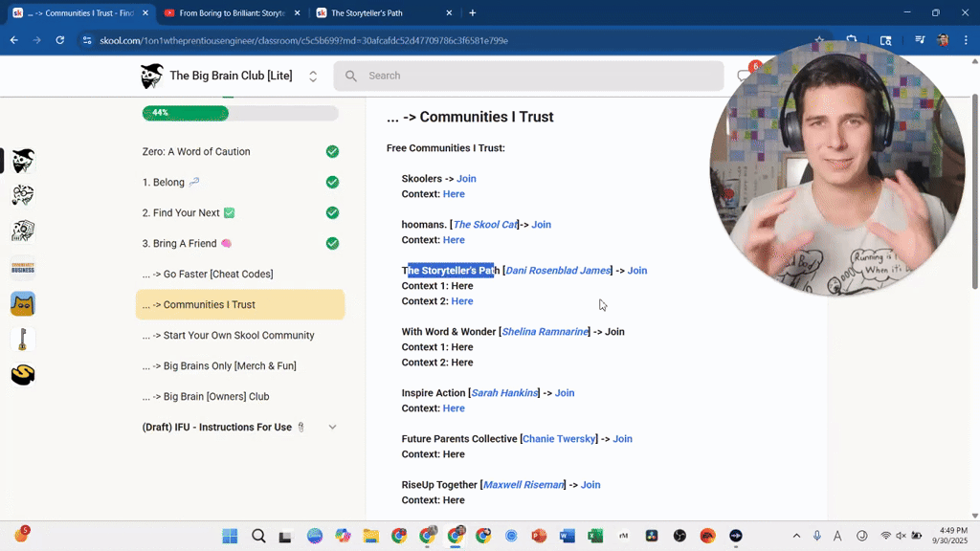Open Shelina Ramnarine link
This screenshot has width=980, height=551.
pyautogui.click(x=545, y=331)
